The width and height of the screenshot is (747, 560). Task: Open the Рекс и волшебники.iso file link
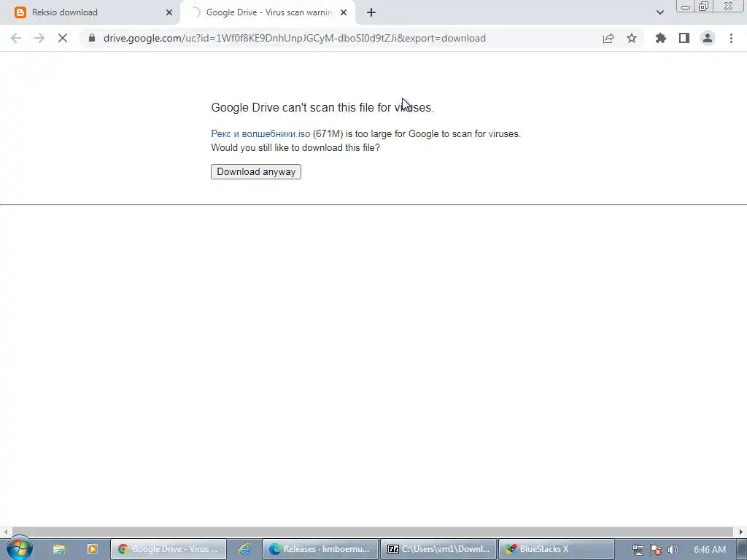[260, 134]
